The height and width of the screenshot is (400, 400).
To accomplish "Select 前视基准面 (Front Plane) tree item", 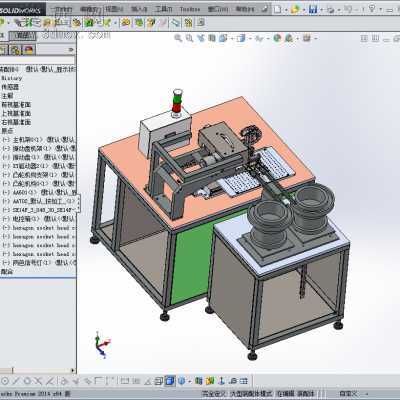I will 16,105.
